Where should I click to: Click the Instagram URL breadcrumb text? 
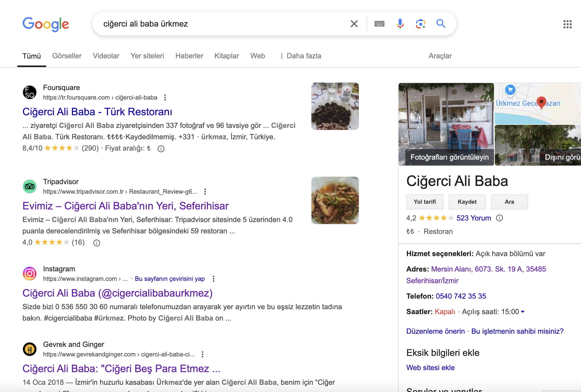[85, 279]
